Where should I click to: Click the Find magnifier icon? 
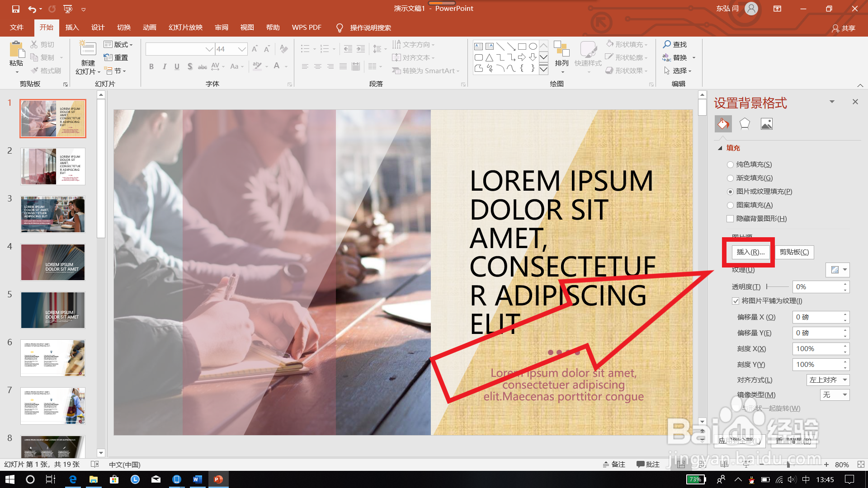pyautogui.click(x=667, y=44)
